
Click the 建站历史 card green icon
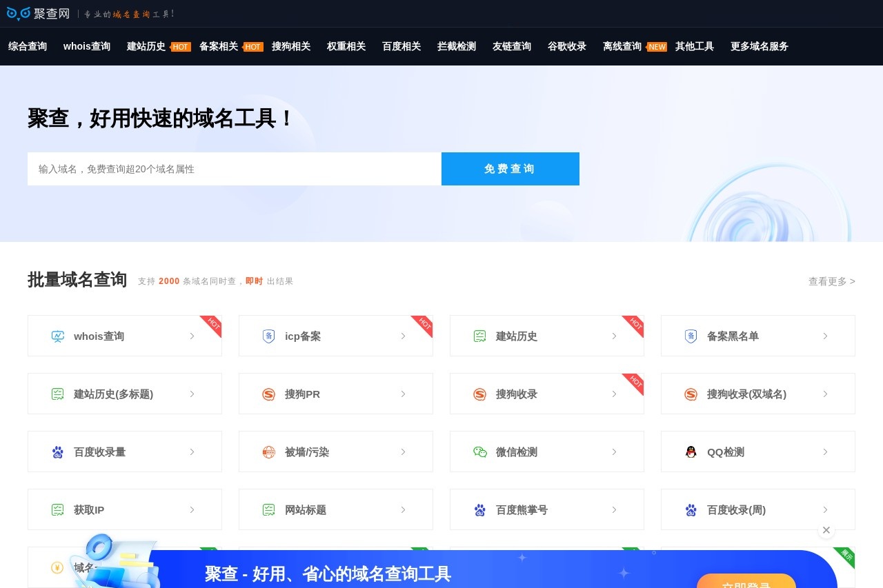[480, 336]
